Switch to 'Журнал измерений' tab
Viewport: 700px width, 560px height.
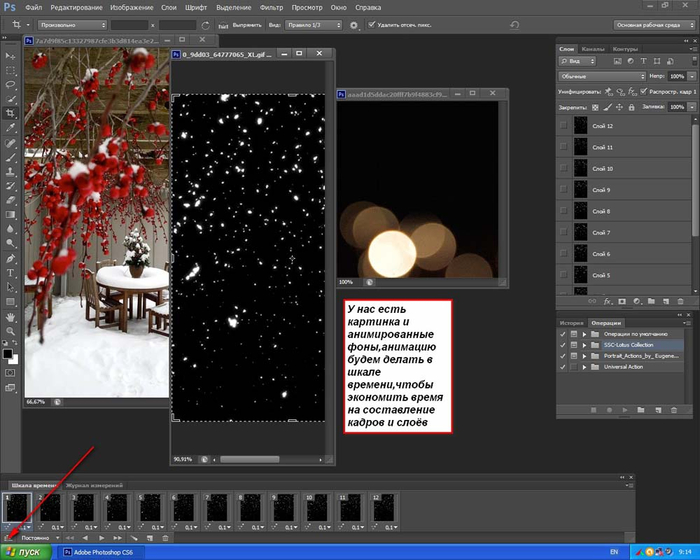click(x=94, y=485)
